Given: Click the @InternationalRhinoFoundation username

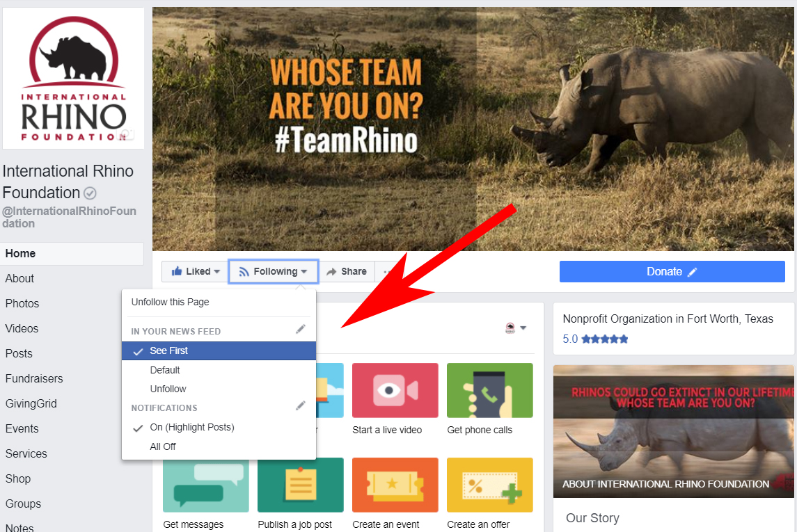Looking at the screenshot, I should pyautogui.click(x=69, y=217).
